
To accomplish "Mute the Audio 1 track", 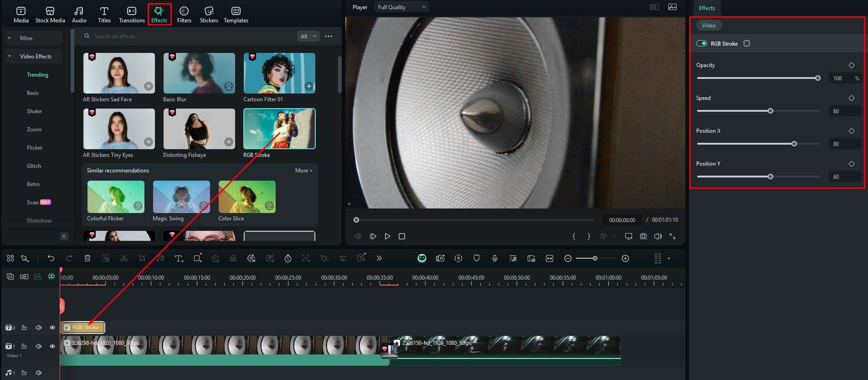I will [x=39, y=373].
